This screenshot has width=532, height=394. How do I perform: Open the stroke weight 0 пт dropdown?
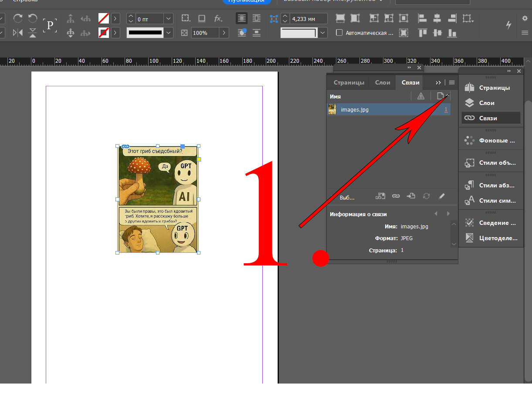coord(169,19)
